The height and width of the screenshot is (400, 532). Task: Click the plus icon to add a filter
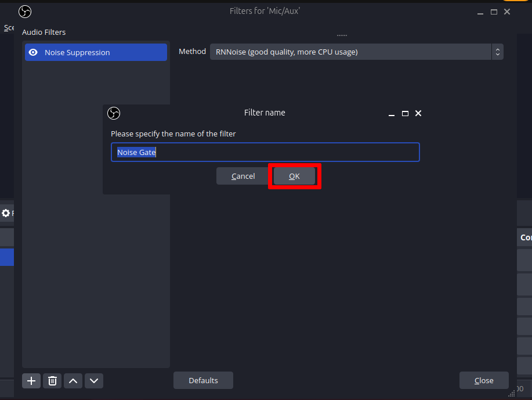[x=31, y=381]
